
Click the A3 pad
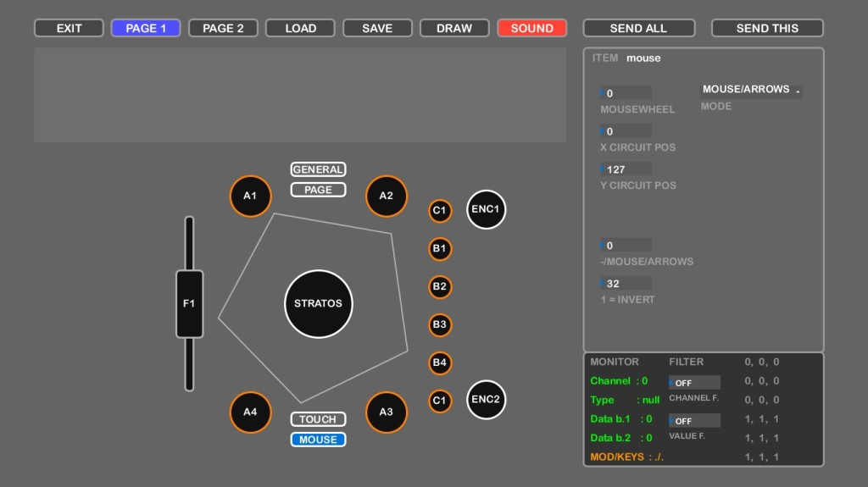(386, 412)
